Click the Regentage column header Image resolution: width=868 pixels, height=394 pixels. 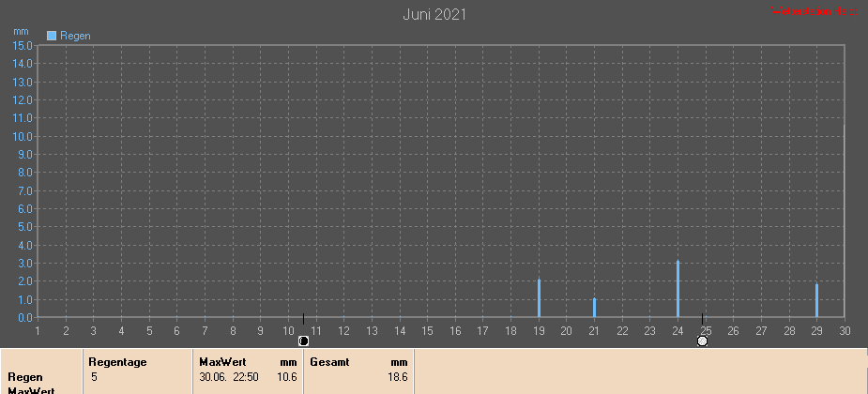click(x=117, y=362)
